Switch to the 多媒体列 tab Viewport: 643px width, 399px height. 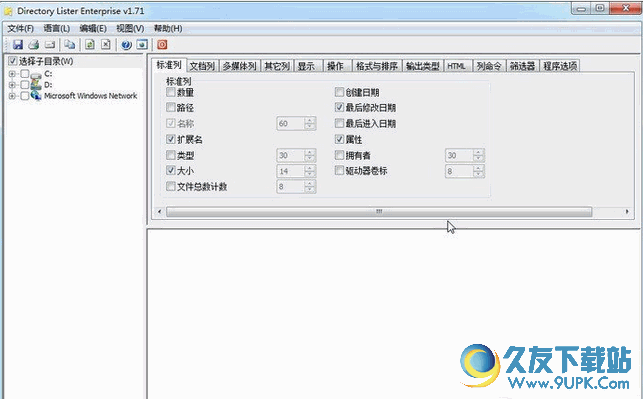pos(239,66)
